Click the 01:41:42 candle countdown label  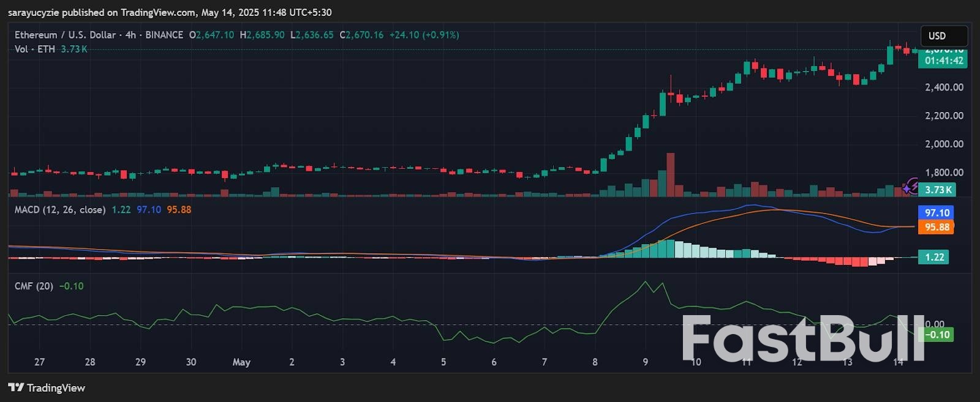click(x=943, y=61)
